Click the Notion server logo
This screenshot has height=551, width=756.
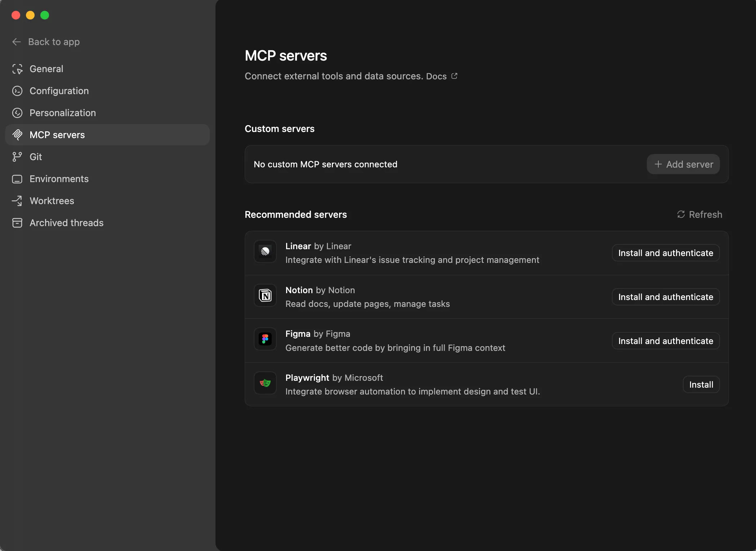265,295
